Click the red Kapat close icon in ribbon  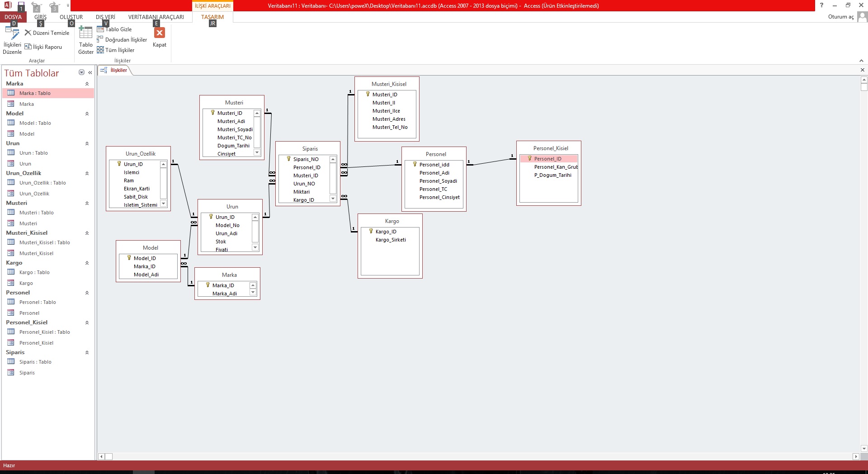point(160,33)
